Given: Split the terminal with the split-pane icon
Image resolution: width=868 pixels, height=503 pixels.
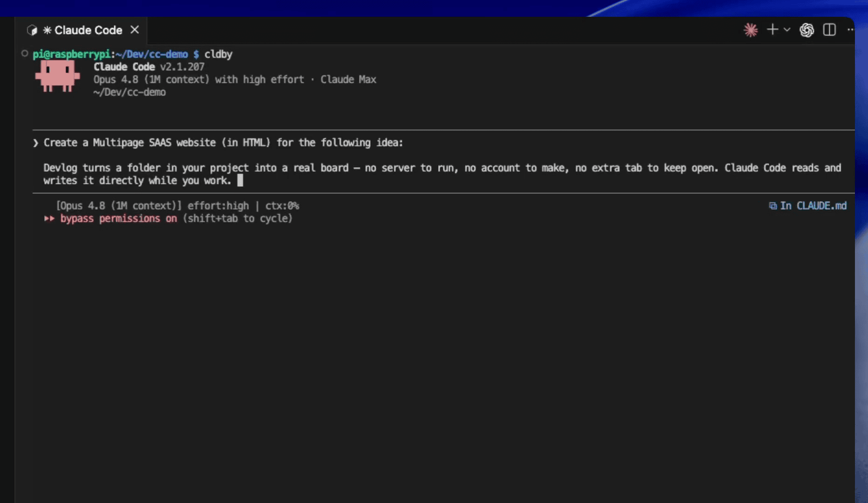Looking at the screenshot, I should click(x=829, y=30).
